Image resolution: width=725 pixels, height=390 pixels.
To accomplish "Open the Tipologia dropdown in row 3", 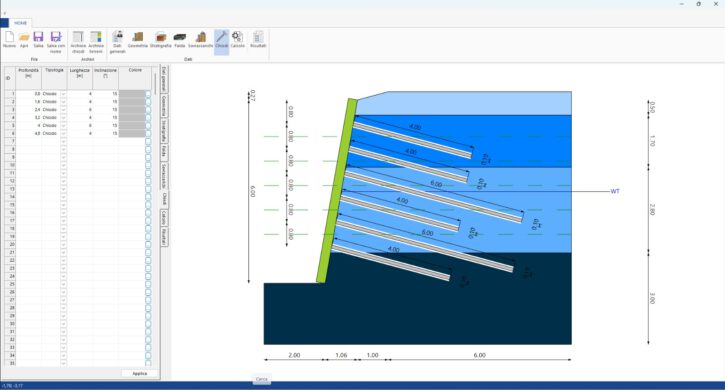I will [x=63, y=110].
